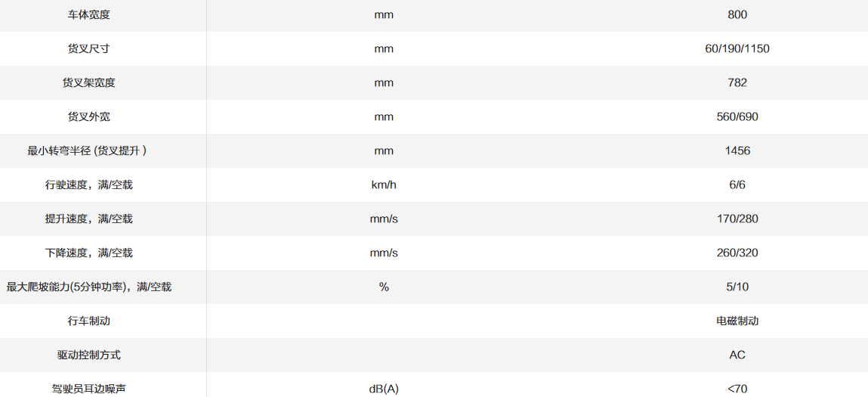This screenshot has width=868, height=397.
Task: Click the 电磁制动 value cell
Action: coord(737,321)
